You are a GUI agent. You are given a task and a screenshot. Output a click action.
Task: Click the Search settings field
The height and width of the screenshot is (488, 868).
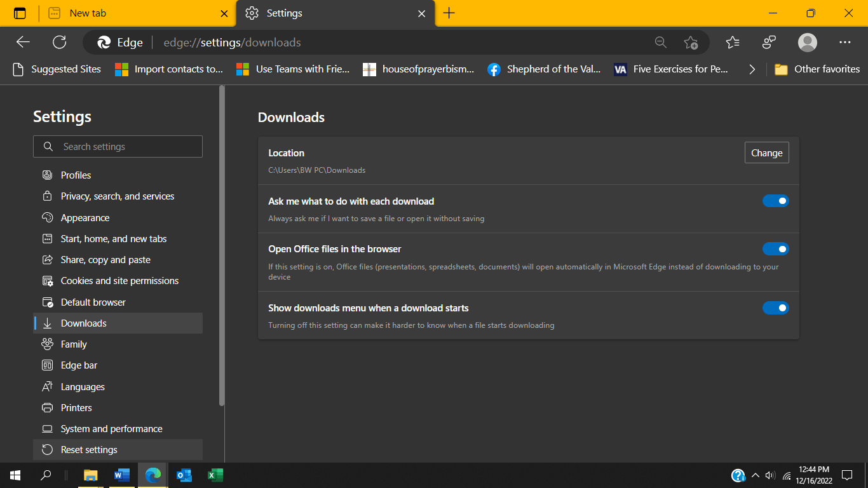point(118,146)
